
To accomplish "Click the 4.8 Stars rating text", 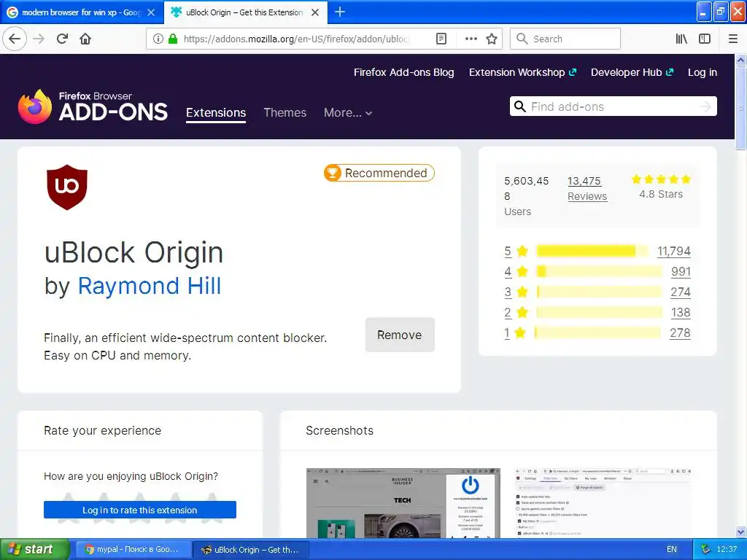I will pos(661,194).
